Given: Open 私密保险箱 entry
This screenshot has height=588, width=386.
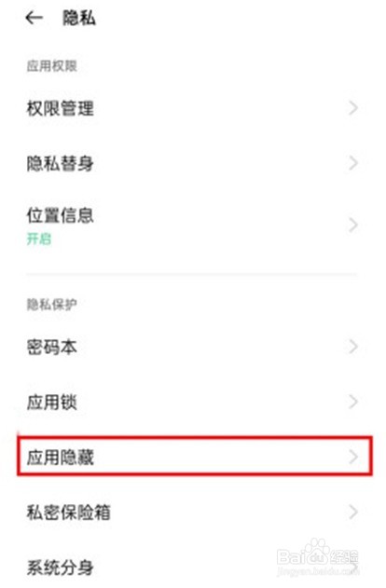Looking at the screenshot, I should (193, 513).
